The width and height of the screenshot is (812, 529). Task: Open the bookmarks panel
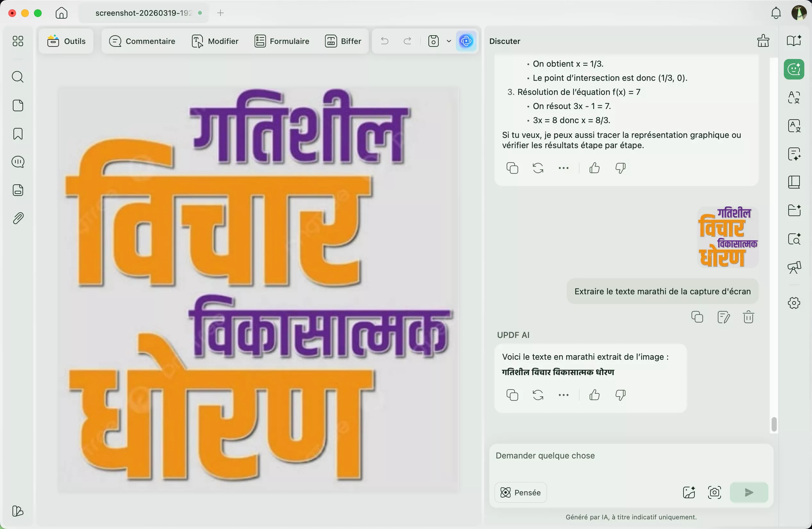pyautogui.click(x=18, y=134)
